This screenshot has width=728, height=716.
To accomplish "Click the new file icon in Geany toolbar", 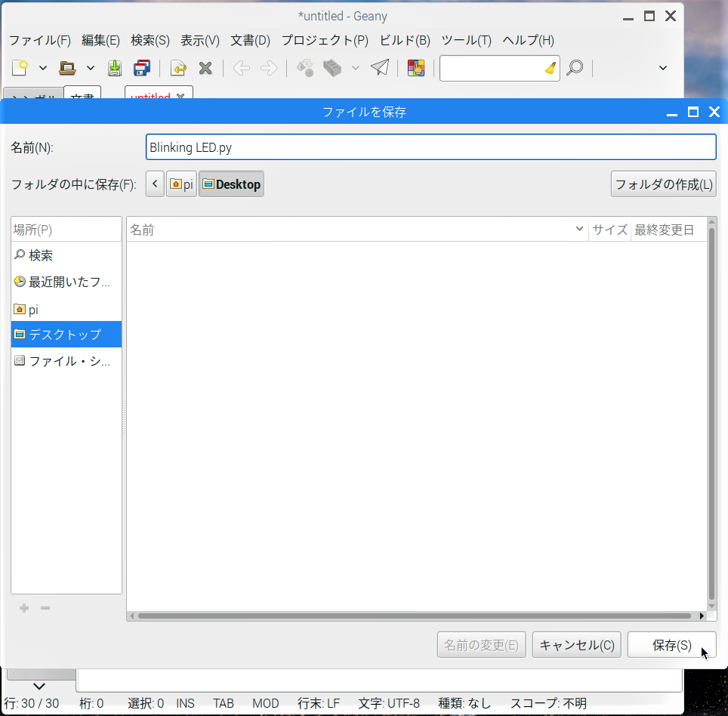I will click(20, 68).
